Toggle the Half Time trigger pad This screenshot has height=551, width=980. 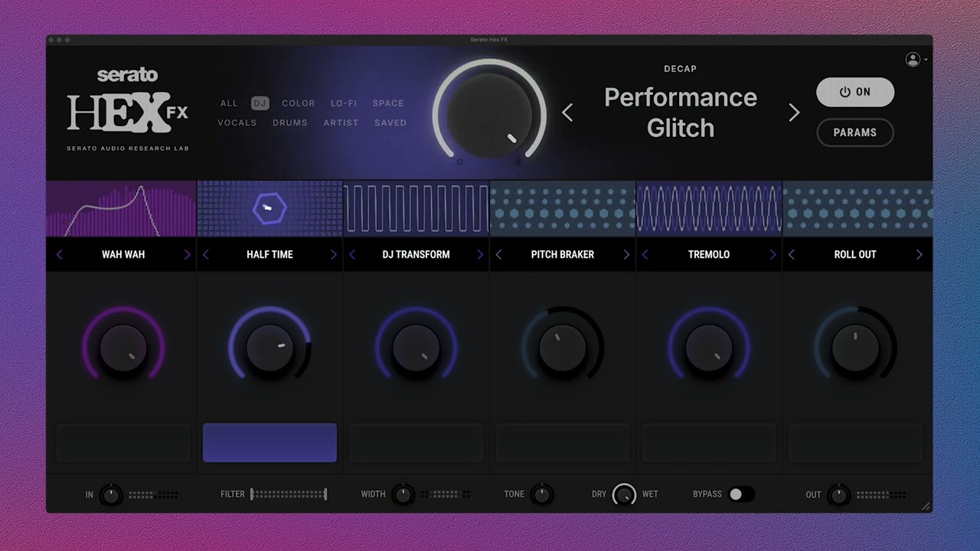click(269, 442)
